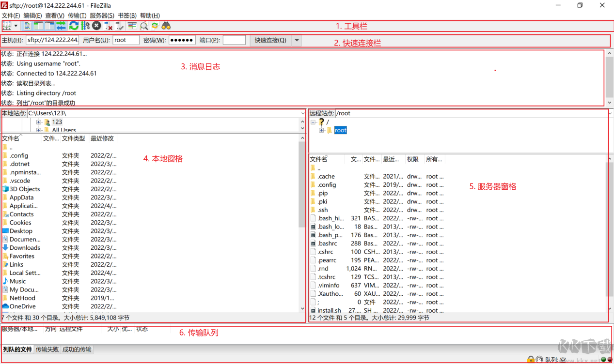
Task: Open the directory listing filters icon
Action: click(x=132, y=26)
